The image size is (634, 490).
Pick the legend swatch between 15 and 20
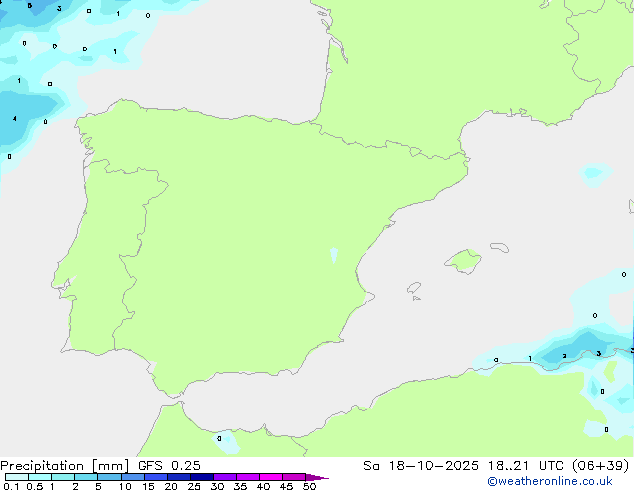(x=155, y=477)
